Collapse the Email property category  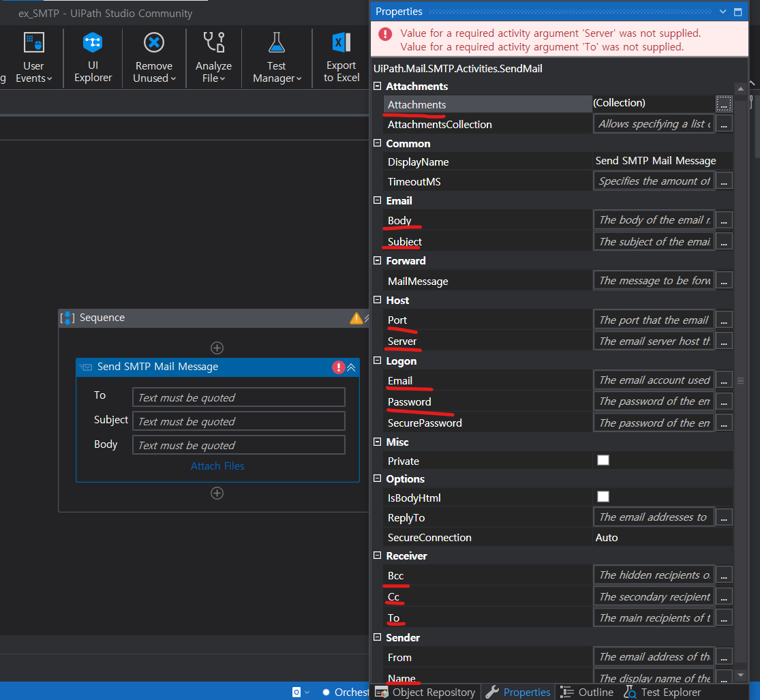click(x=378, y=200)
